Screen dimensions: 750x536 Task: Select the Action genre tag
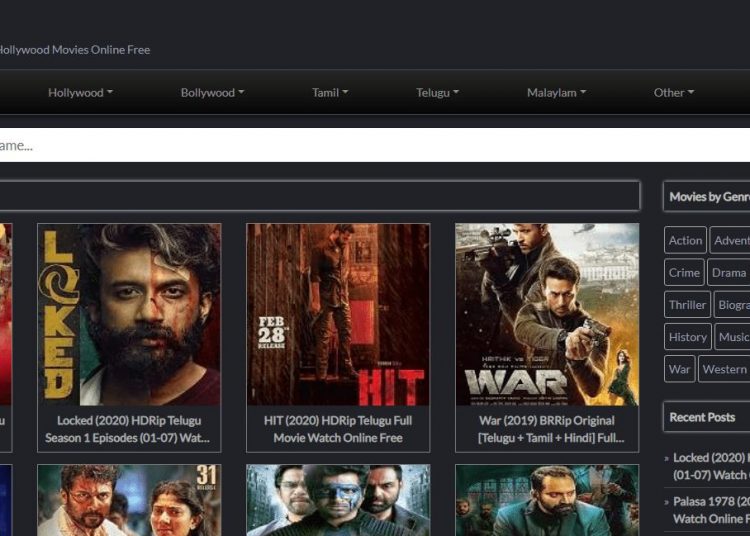coord(685,240)
